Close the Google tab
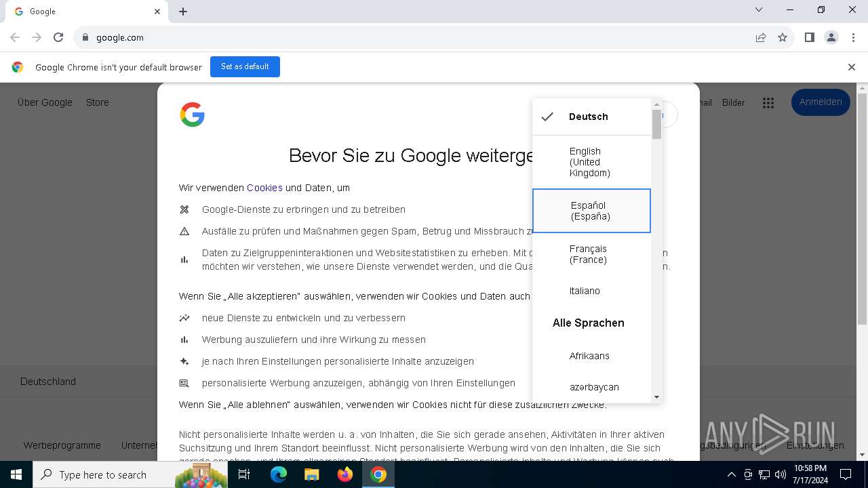 pyautogui.click(x=157, y=12)
